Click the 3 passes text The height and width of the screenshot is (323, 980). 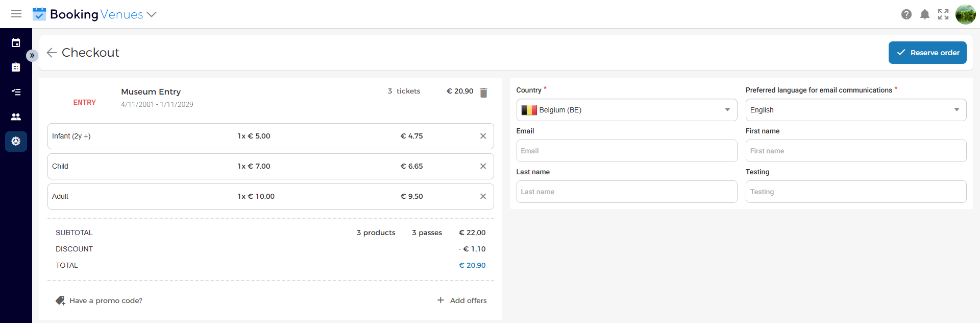pyautogui.click(x=427, y=233)
